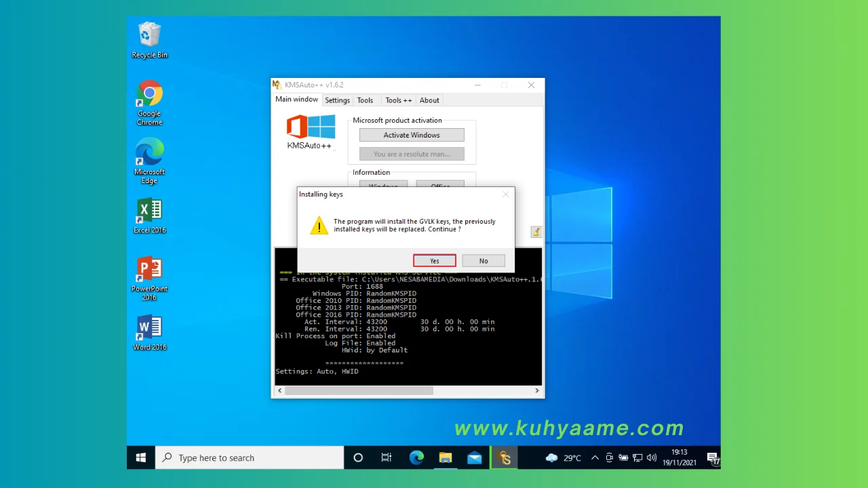The image size is (868, 488).
Task: Close the KMSAuto++ window
Action: pos(532,85)
